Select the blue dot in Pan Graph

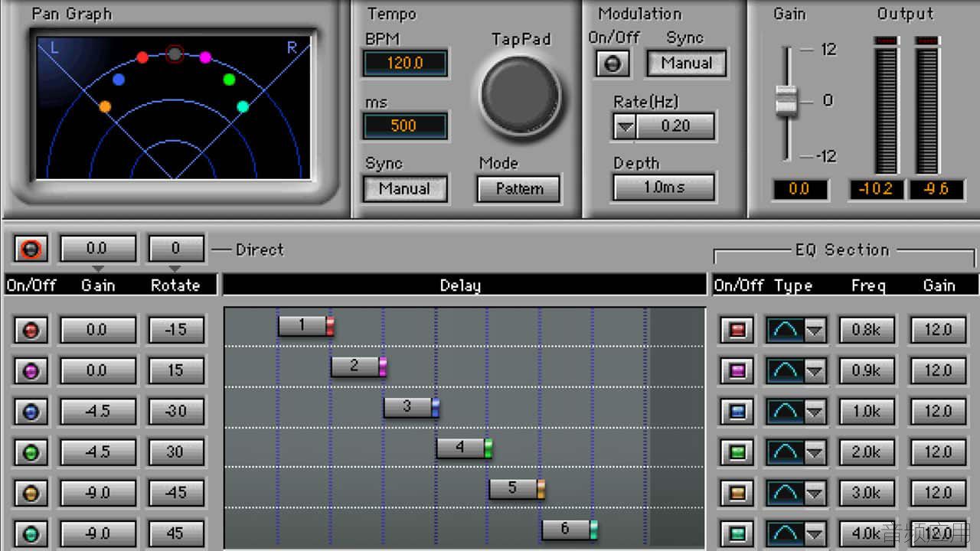click(x=118, y=79)
